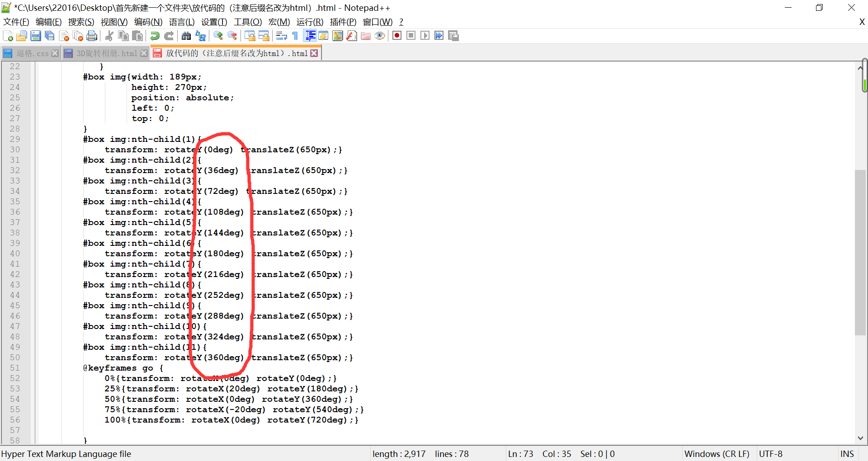Click the vertical scrollbar down arrow

click(x=860, y=437)
